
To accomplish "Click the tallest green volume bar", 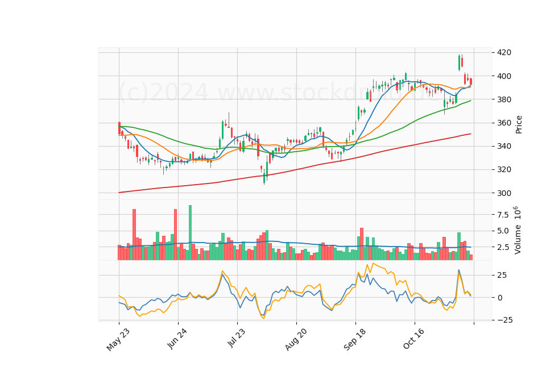I will 190,232.
